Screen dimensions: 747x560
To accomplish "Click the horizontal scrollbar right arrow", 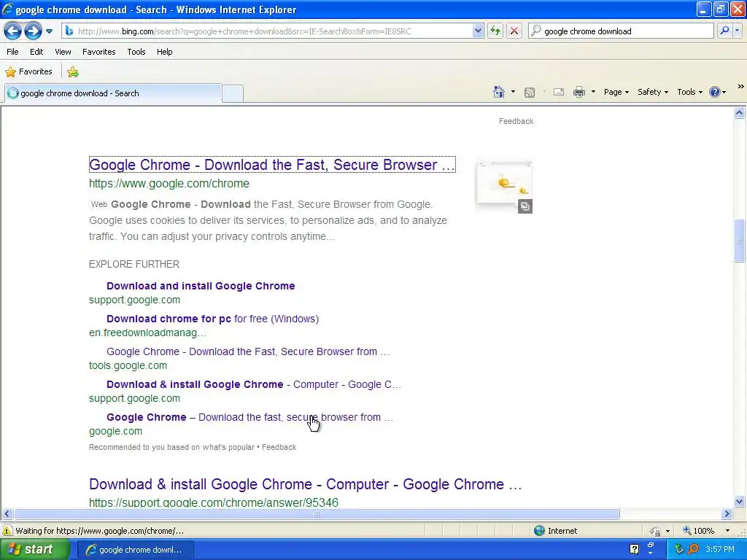I will pyautogui.click(x=727, y=514).
